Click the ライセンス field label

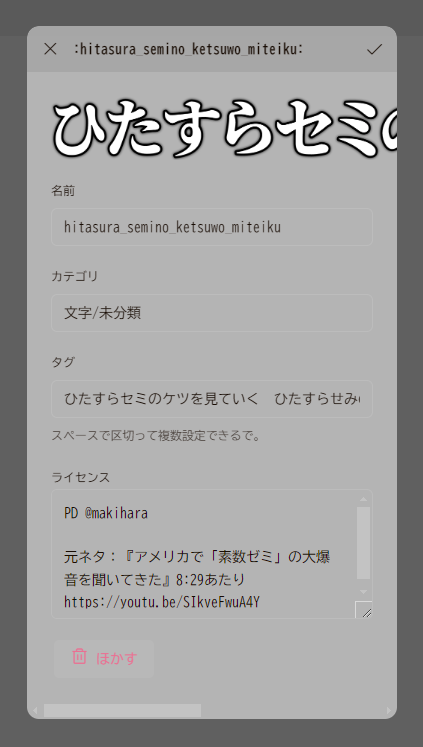81,477
